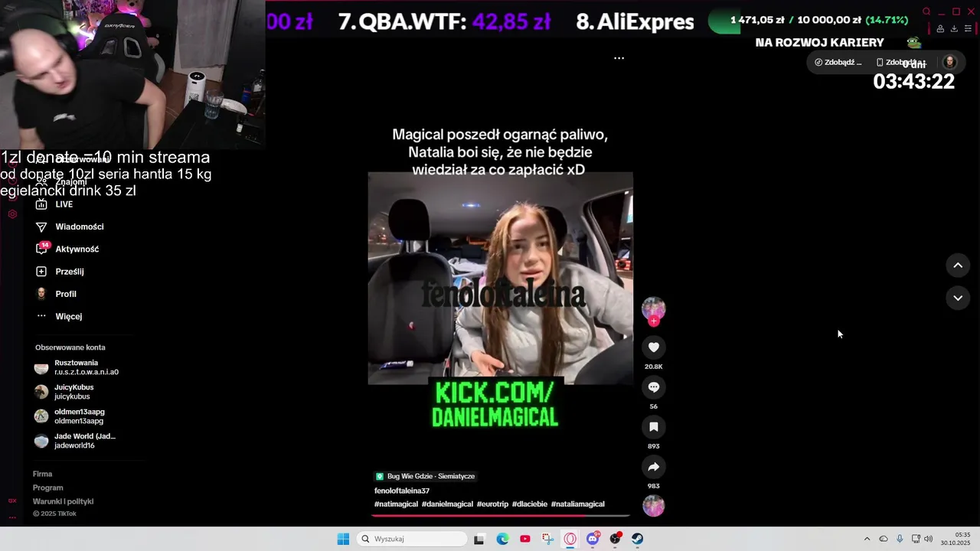Open the microphone tray icon
980x551 pixels.
[900, 539]
